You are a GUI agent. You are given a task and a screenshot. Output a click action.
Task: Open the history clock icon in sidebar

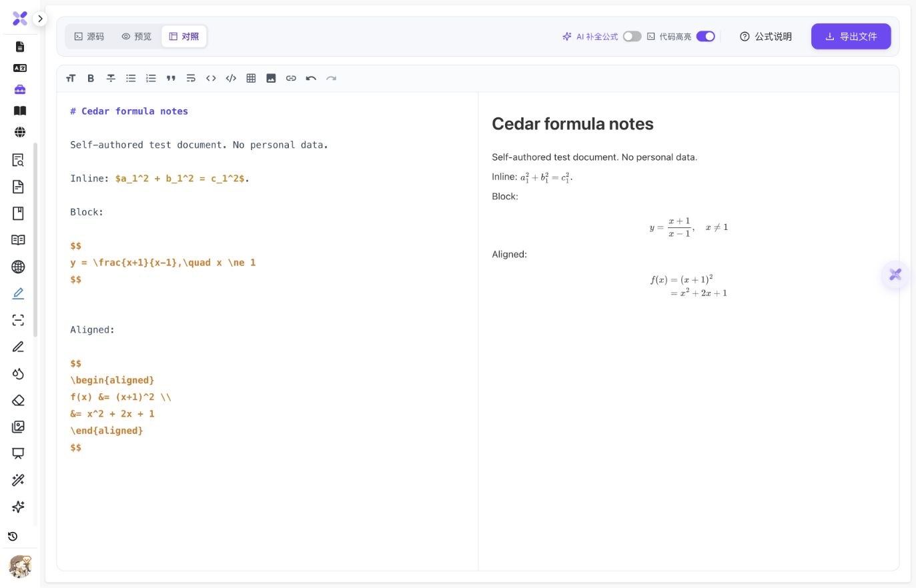click(13, 537)
